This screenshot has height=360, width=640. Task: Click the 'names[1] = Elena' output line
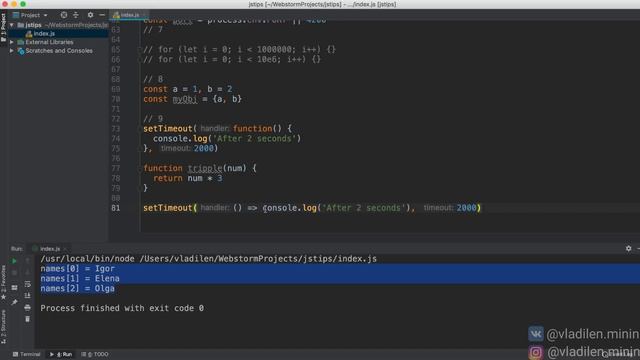(x=80, y=278)
